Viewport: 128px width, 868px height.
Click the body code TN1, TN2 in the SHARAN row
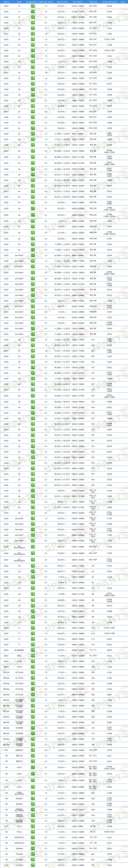point(93,848)
